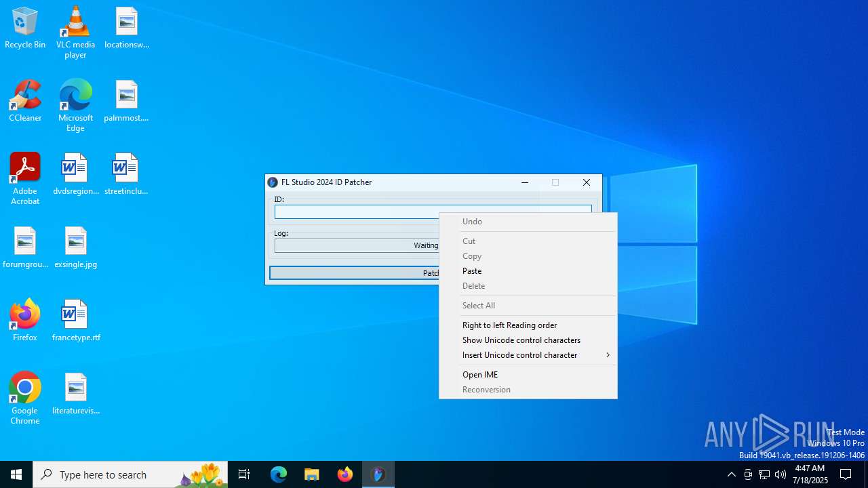
Task: Select the palmmost... image file icon
Action: coord(126,102)
